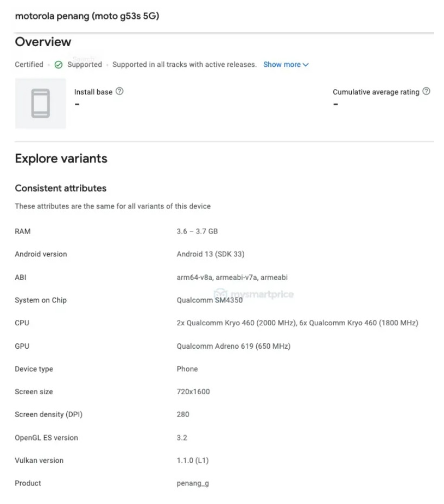Click the green Supported checkmark icon
Viewport: 444px width, 504px height.
click(59, 65)
